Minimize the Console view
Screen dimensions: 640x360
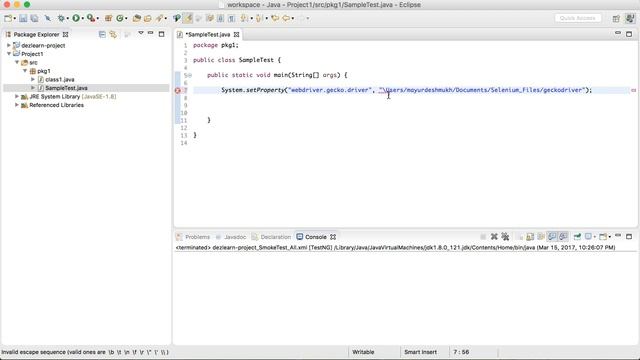coord(618,236)
